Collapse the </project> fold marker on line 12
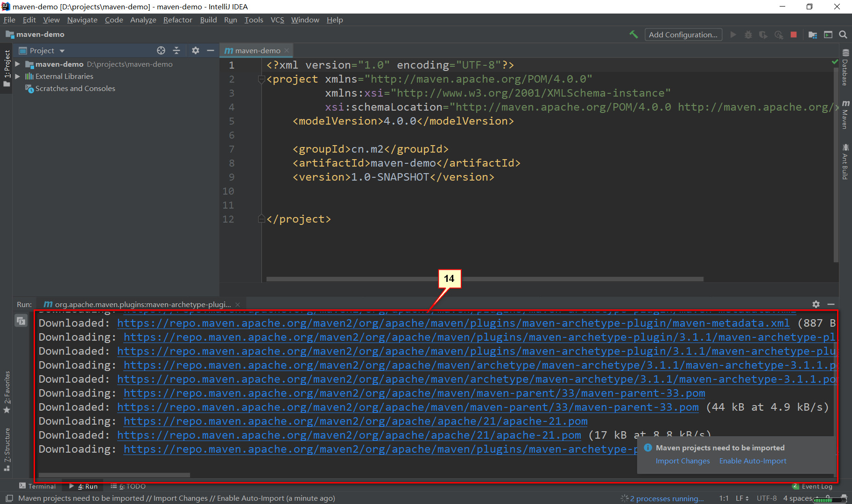This screenshot has height=504, width=852. pos(261,219)
